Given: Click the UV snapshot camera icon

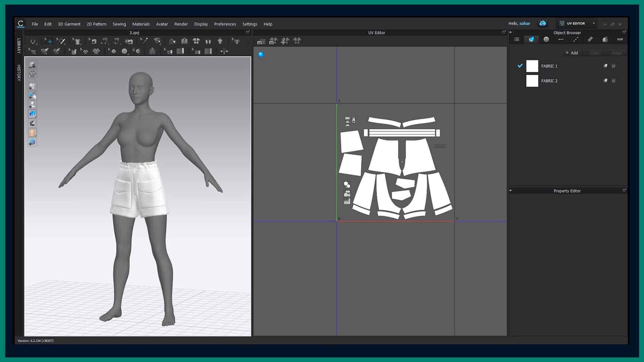Looking at the screenshot, I should tap(261, 41).
